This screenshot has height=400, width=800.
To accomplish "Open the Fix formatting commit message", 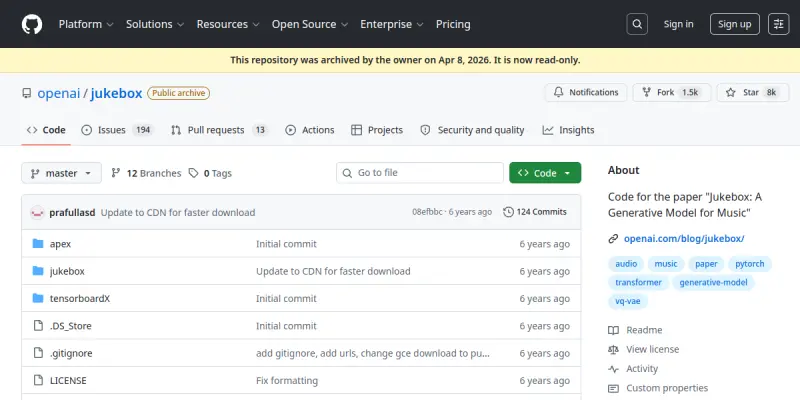I will pos(287,381).
